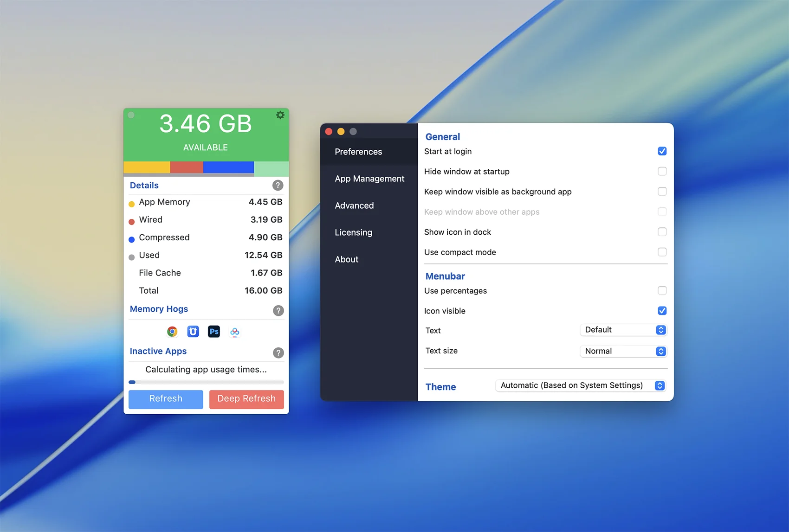Viewport: 789px width, 532px height.
Task: Uncheck the Icon visible checkbox
Action: pos(662,311)
